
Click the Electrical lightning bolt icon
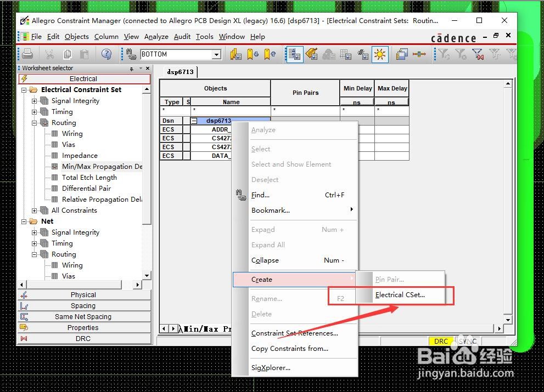tap(24, 79)
